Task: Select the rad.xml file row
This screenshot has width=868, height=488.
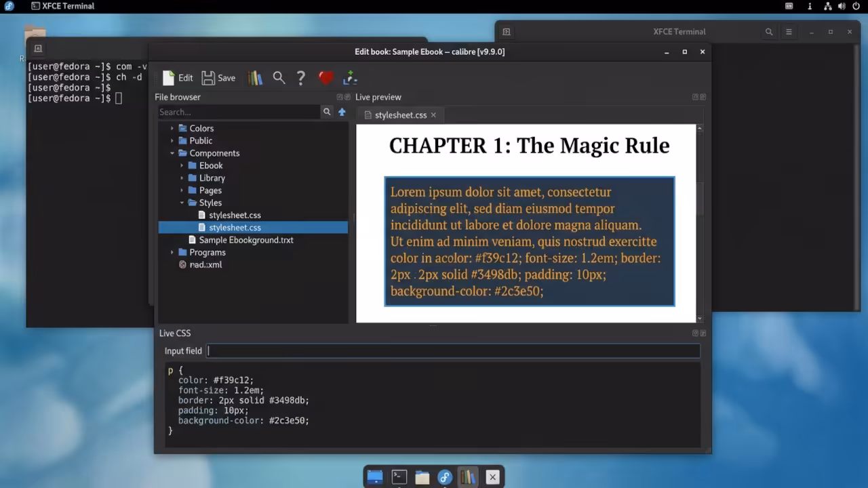Action: click(253, 264)
